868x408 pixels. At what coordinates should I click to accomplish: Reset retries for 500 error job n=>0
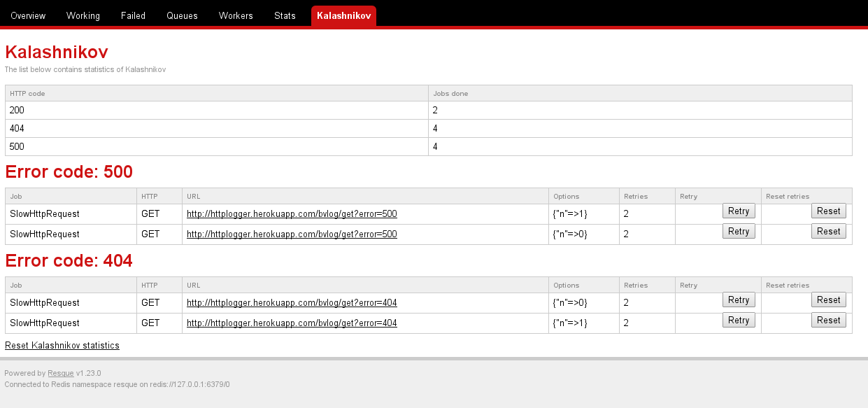[x=829, y=232]
